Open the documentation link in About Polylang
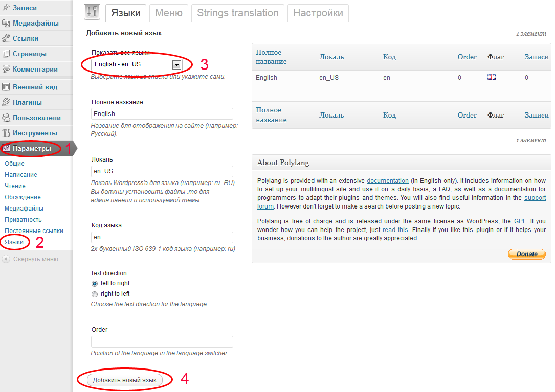 (x=387, y=181)
